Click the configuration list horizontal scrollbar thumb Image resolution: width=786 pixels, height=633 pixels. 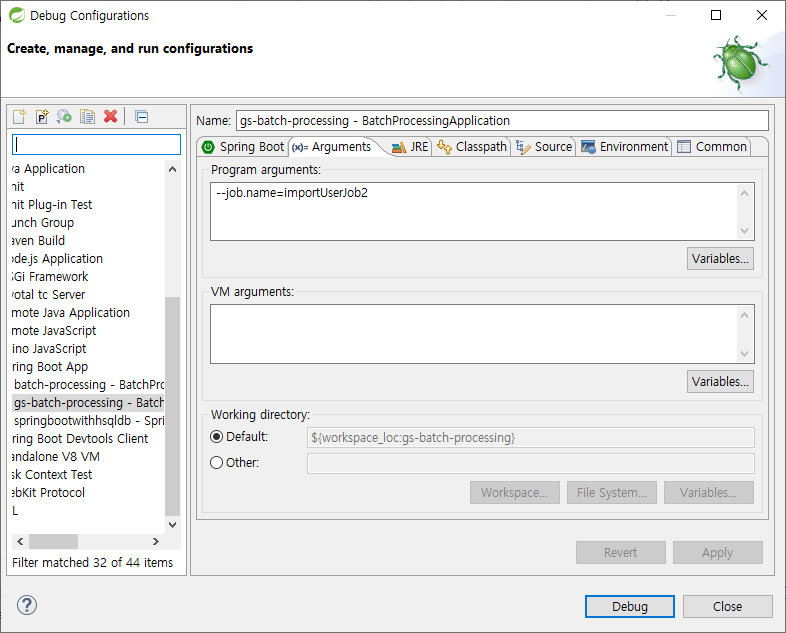[x=52, y=541]
